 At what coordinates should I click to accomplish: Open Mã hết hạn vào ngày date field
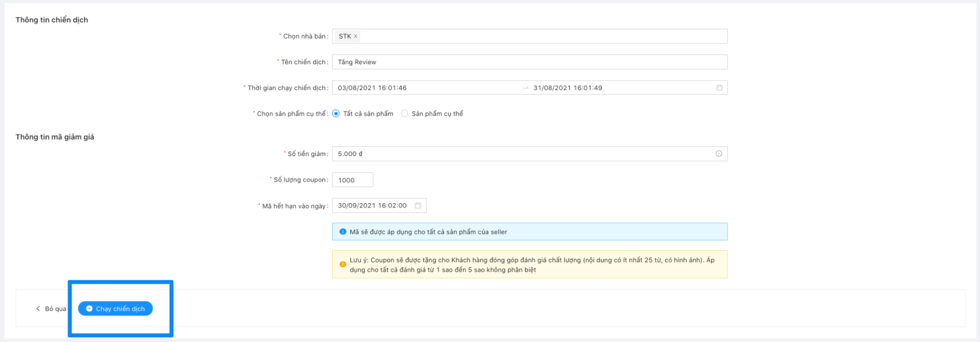coord(372,206)
